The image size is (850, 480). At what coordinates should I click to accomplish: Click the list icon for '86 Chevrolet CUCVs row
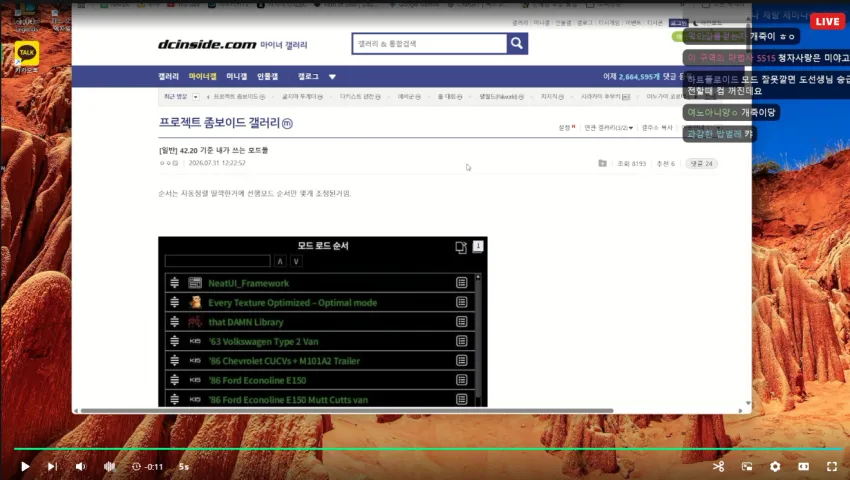(x=461, y=360)
